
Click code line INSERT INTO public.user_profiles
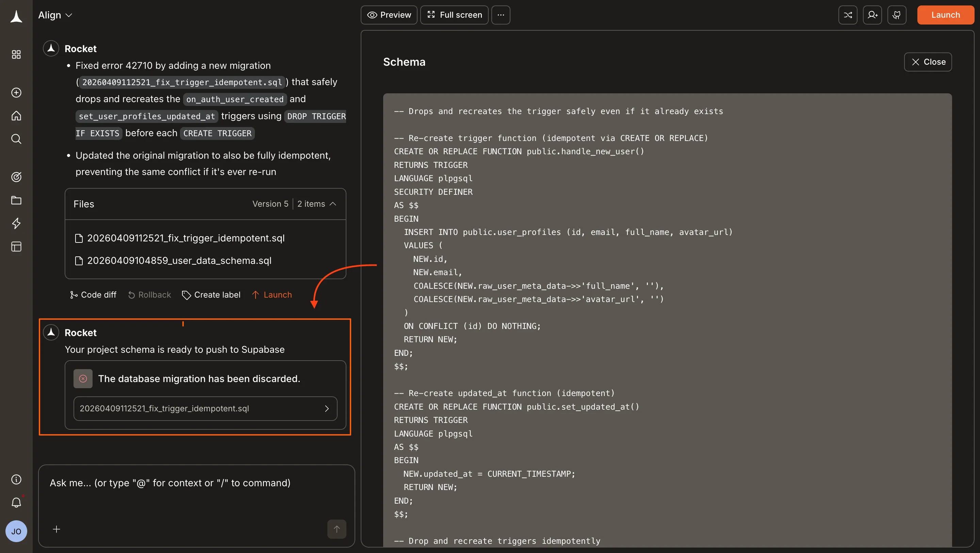click(568, 232)
